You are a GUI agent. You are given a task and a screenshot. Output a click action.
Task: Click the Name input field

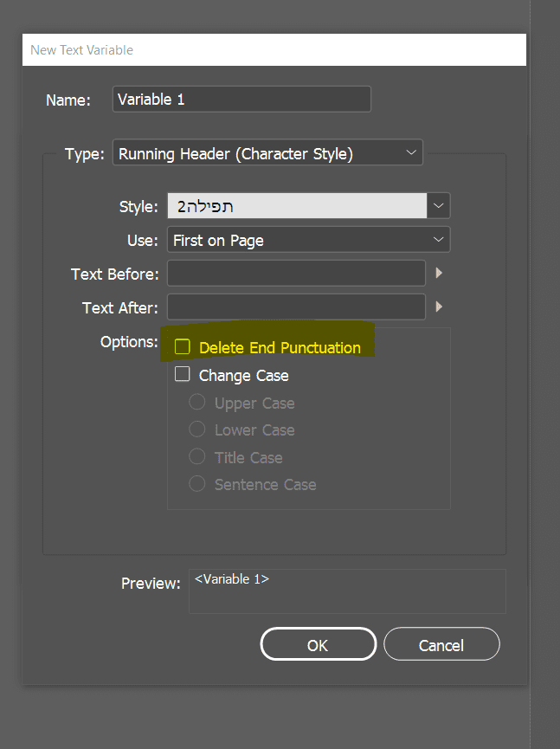(x=241, y=100)
